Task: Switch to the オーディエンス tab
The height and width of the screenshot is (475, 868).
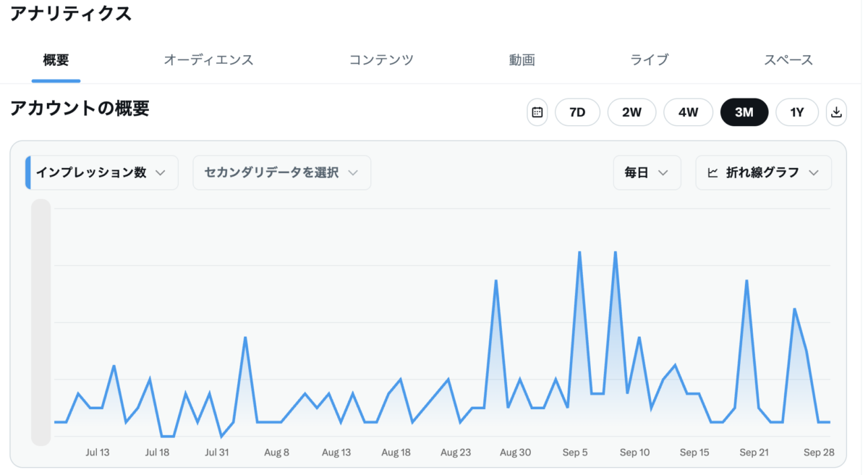Action: click(x=208, y=60)
